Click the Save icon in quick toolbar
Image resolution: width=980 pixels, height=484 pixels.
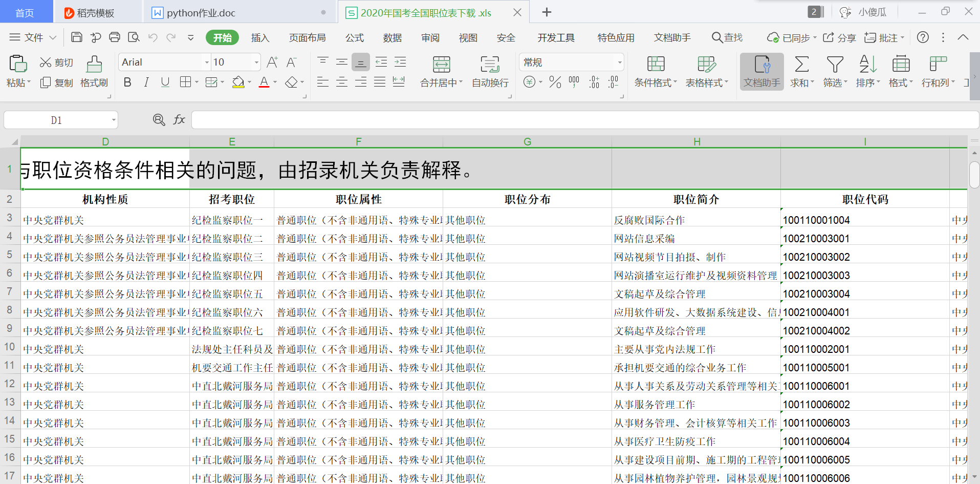[x=77, y=37]
